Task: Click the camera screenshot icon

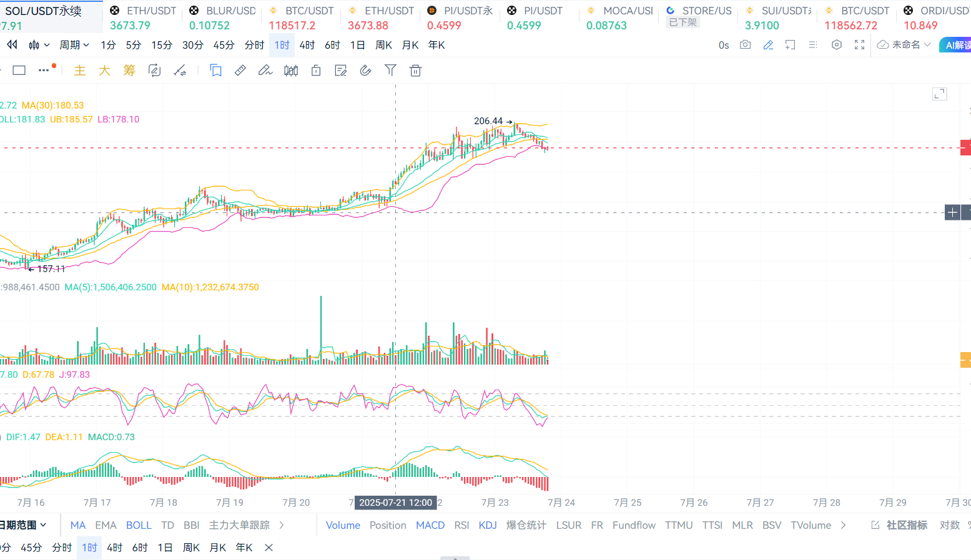Action: click(x=745, y=45)
